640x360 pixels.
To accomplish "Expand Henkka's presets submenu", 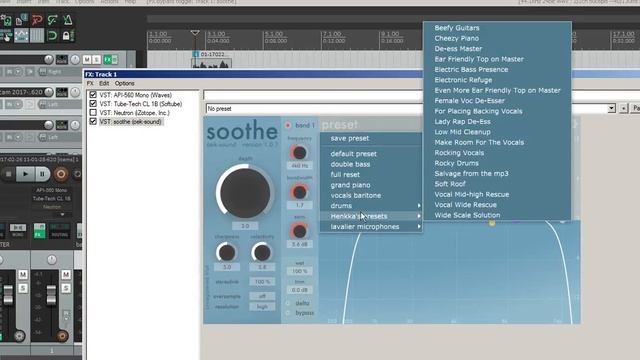I will point(371,216).
